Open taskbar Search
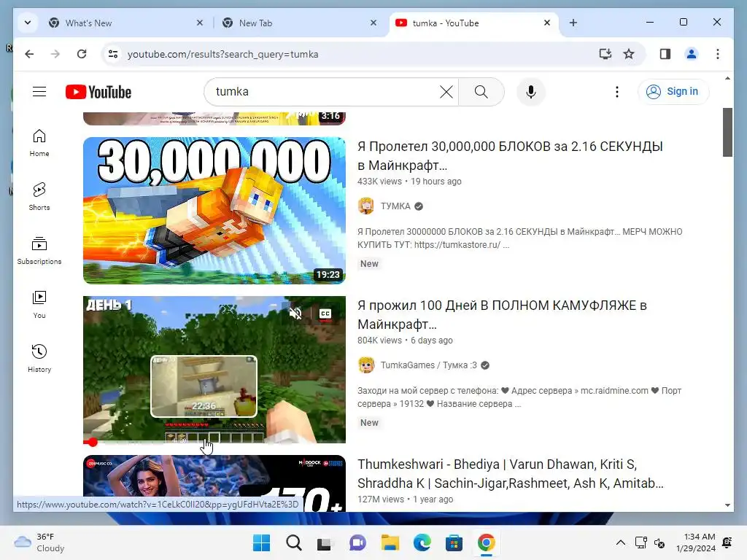Image resolution: width=747 pixels, height=560 pixels. 293,542
